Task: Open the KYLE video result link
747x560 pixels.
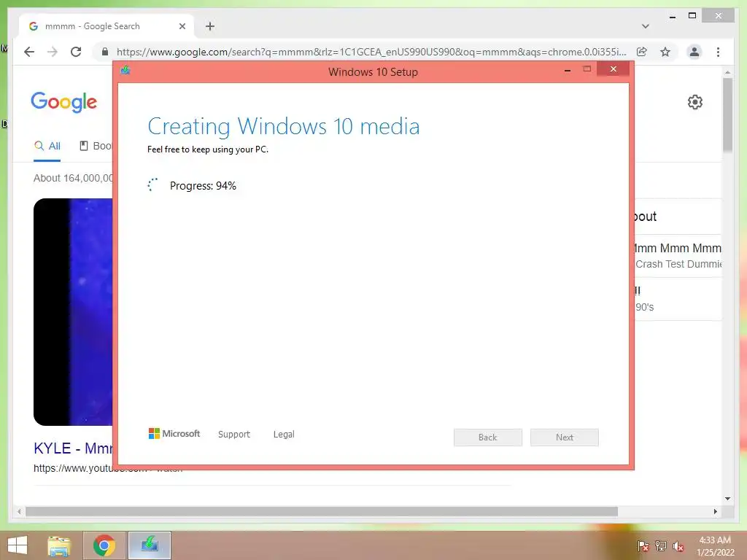Action: click(73, 448)
